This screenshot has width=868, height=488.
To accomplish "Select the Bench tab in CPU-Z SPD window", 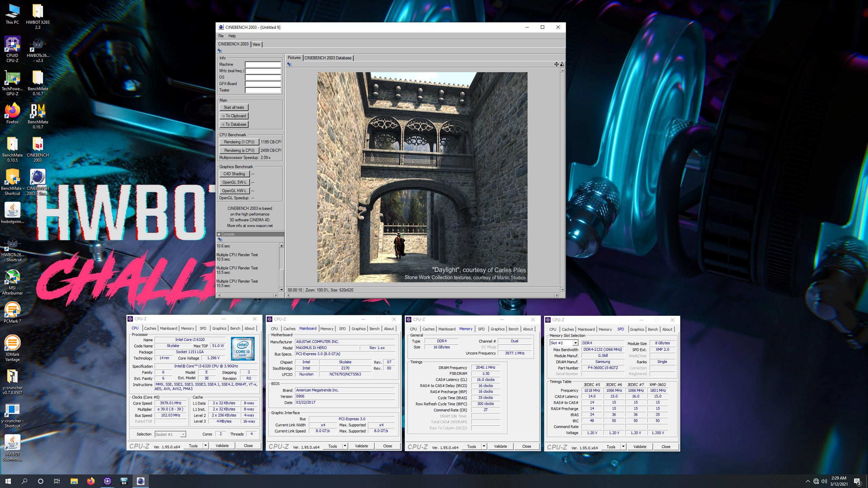I will coord(653,329).
